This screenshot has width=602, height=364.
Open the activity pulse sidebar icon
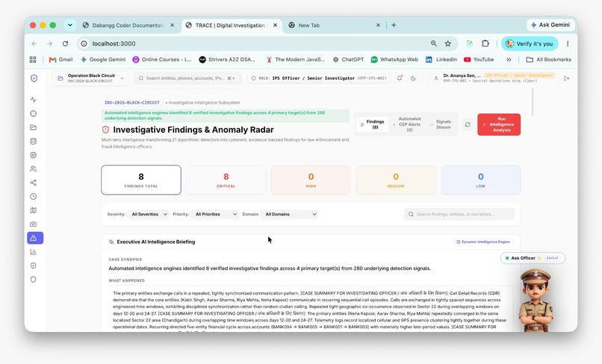(x=34, y=100)
